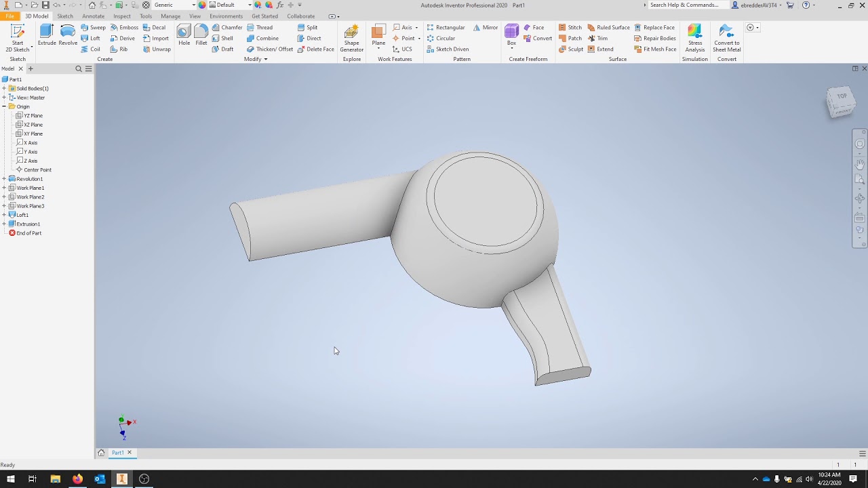868x488 pixels.
Task: Start a 2D Sketch
Action: pyautogui.click(x=18, y=38)
